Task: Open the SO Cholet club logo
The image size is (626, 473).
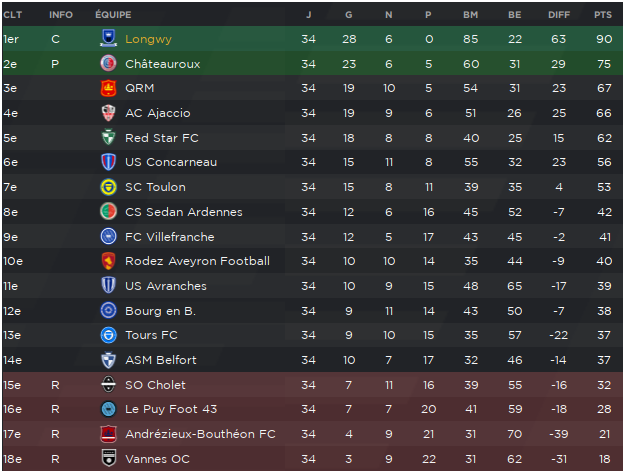Action: pos(108,385)
